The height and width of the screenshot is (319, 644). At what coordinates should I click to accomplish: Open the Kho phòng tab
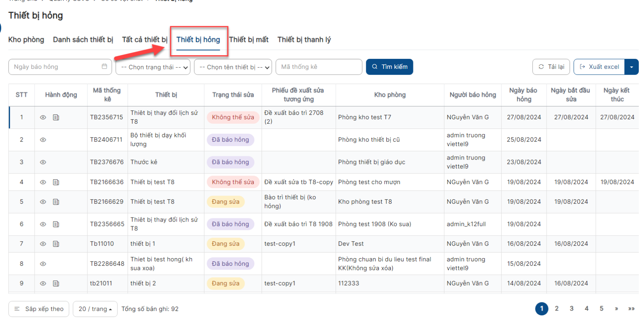(x=26, y=39)
